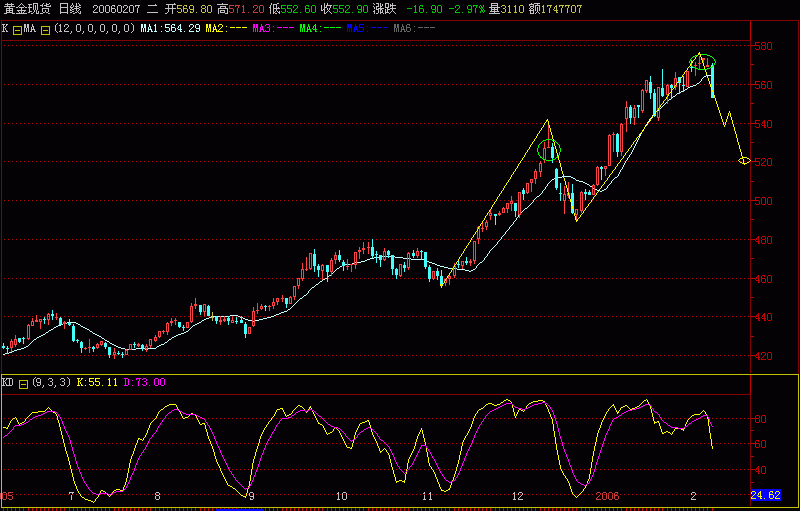
Task: Click the 440 price axis label
Action: click(764, 317)
